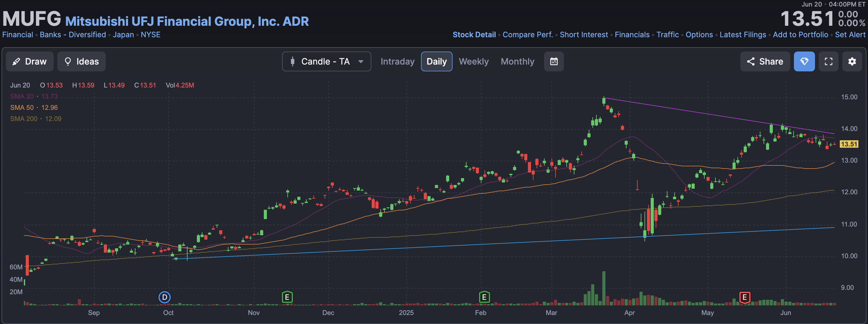Click the earnings E marker in November

coord(287,297)
